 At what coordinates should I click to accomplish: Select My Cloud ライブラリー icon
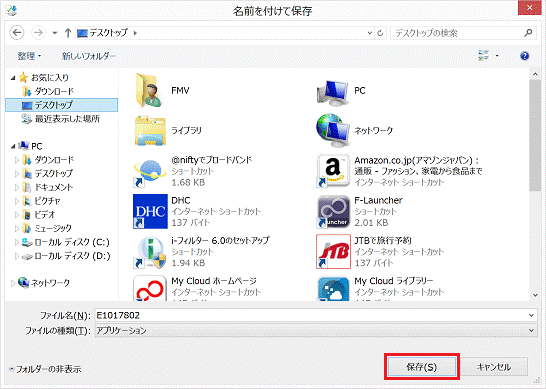pos(333,289)
